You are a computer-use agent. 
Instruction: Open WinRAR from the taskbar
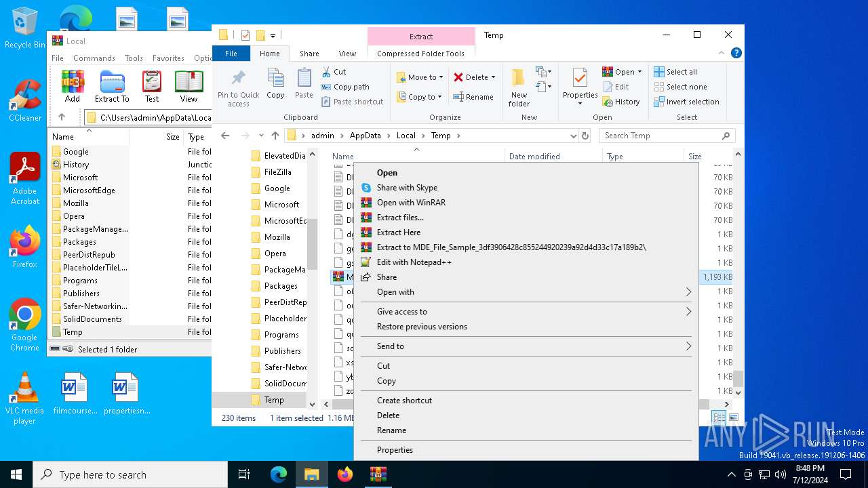click(378, 474)
